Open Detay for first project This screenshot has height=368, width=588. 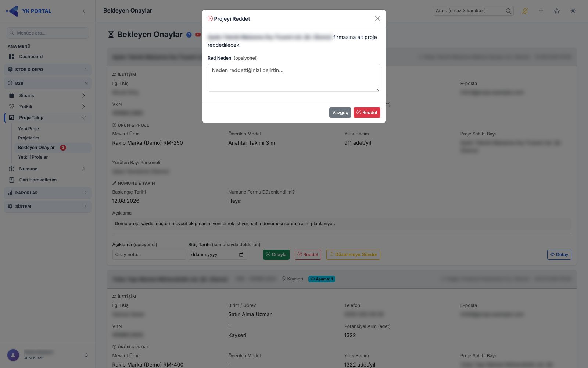point(559,255)
